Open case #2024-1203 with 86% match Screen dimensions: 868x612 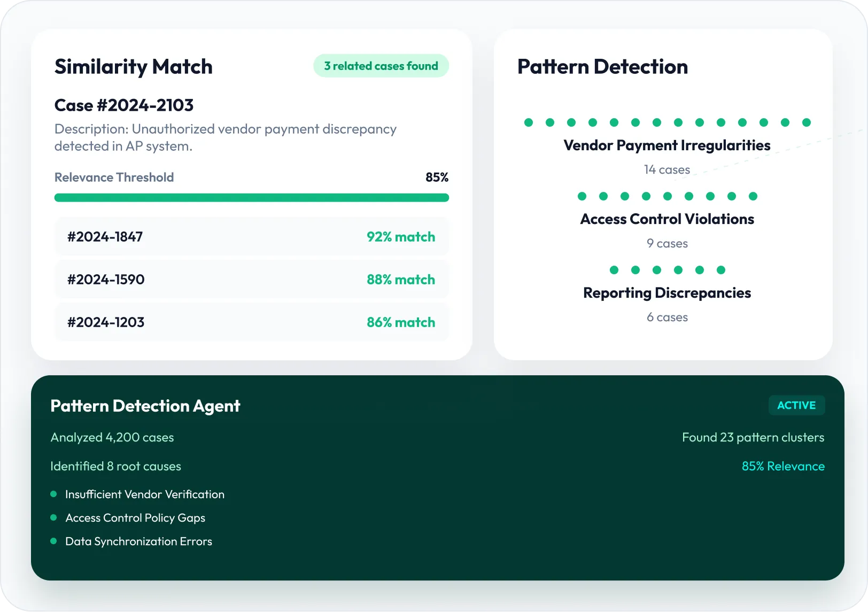251,322
